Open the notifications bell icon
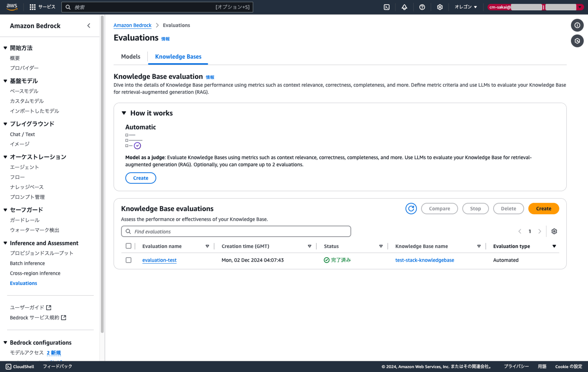The image size is (588, 372). click(x=404, y=7)
